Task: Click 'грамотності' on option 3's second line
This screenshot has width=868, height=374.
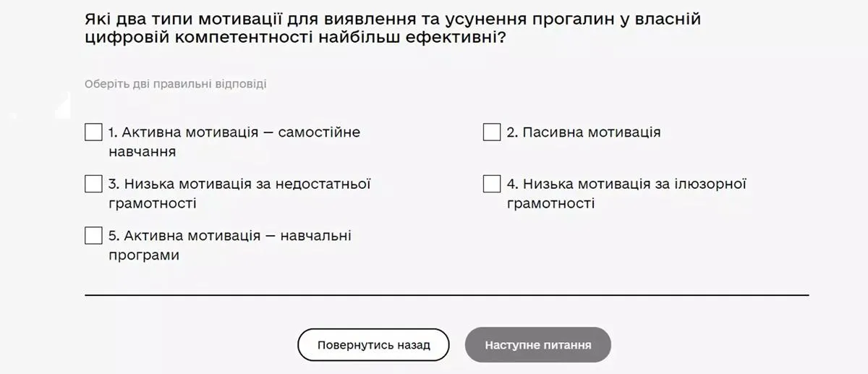Action: coord(152,203)
